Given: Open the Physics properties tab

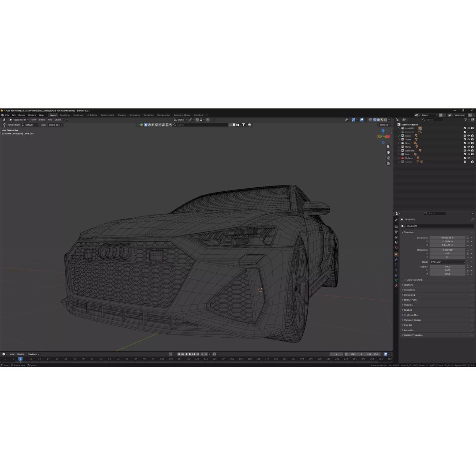Looking at the screenshot, I should (396, 270).
